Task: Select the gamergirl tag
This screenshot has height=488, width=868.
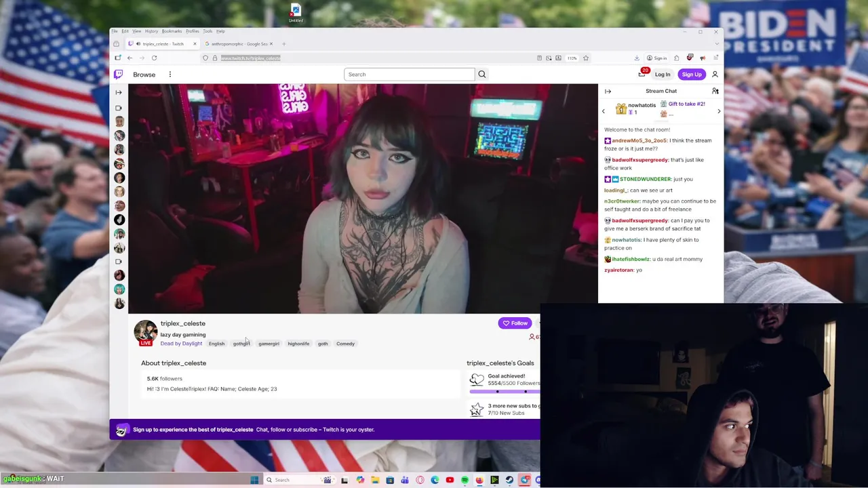Action: [269, 344]
